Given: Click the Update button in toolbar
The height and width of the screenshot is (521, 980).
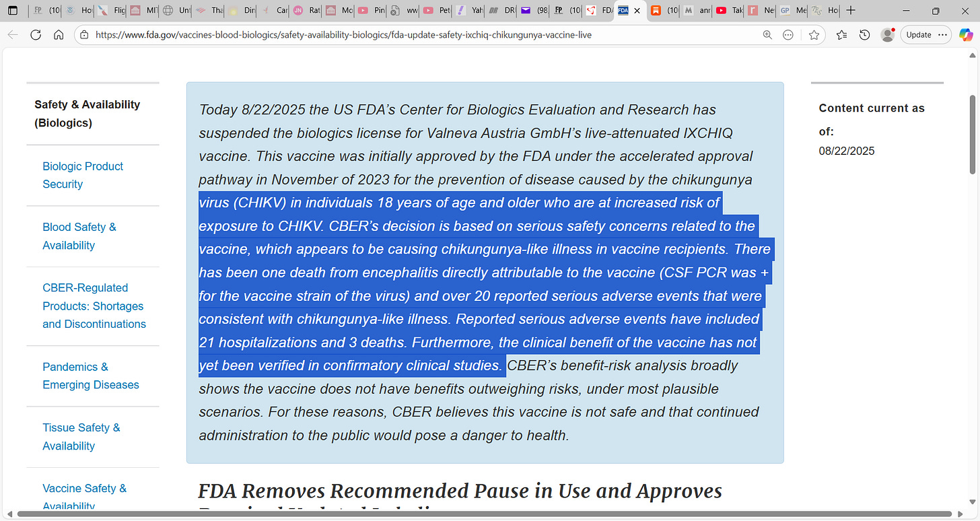Looking at the screenshot, I should point(925,34).
